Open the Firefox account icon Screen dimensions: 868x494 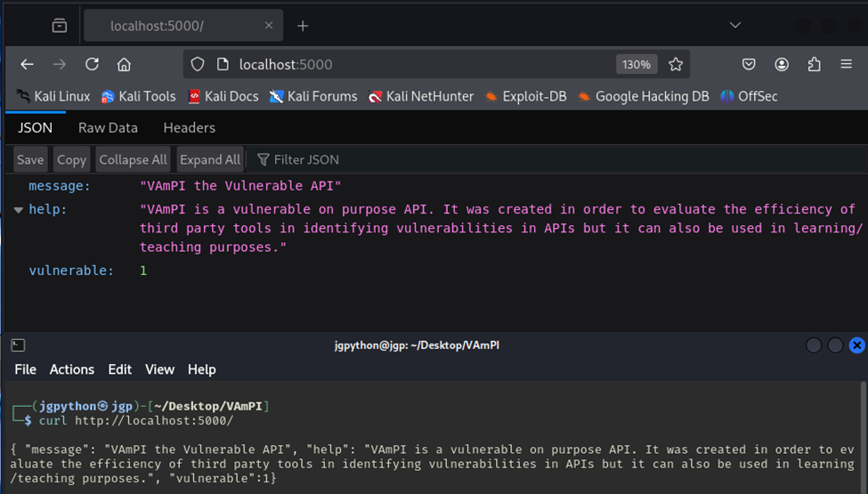pyautogui.click(x=782, y=64)
